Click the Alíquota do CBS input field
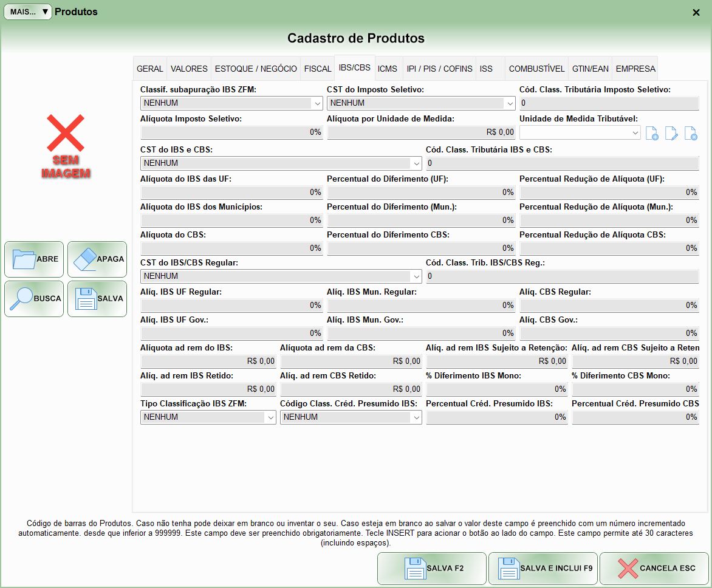The height and width of the screenshot is (588, 712). [231, 248]
